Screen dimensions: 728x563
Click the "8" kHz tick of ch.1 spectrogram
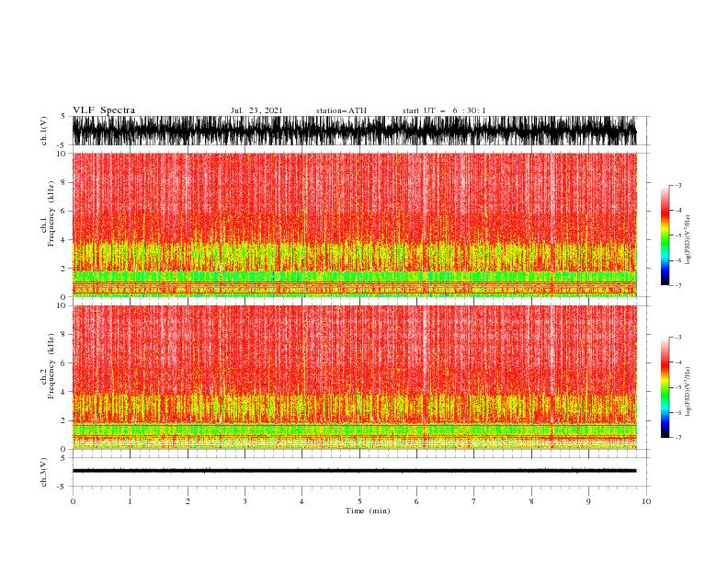[63, 182]
